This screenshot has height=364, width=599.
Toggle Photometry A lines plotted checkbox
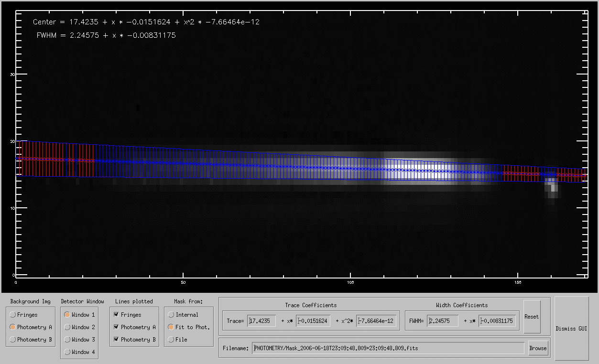click(x=117, y=327)
